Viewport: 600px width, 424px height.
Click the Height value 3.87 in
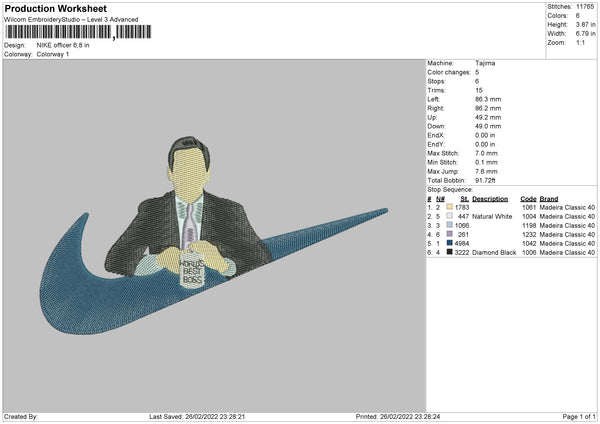[x=585, y=24]
